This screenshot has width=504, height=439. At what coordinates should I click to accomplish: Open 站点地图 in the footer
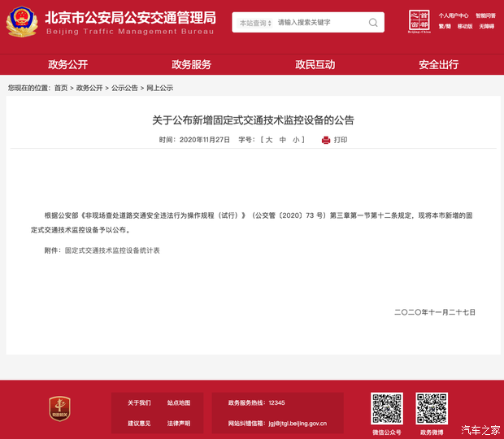(x=179, y=403)
